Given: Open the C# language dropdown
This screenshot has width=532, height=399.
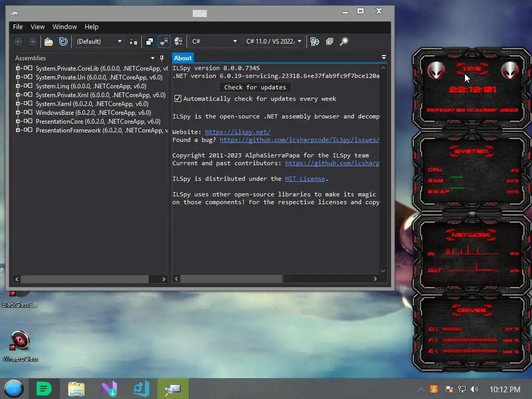Looking at the screenshot, I should (x=214, y=42).
